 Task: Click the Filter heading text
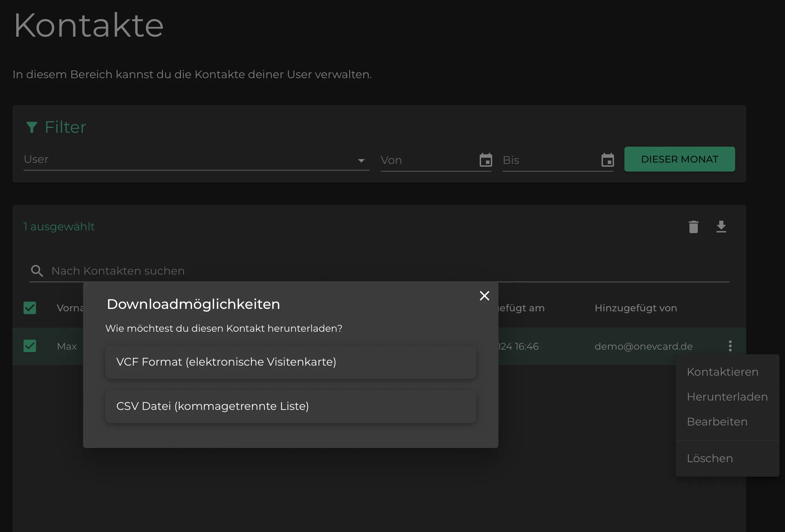click(65, 127)
